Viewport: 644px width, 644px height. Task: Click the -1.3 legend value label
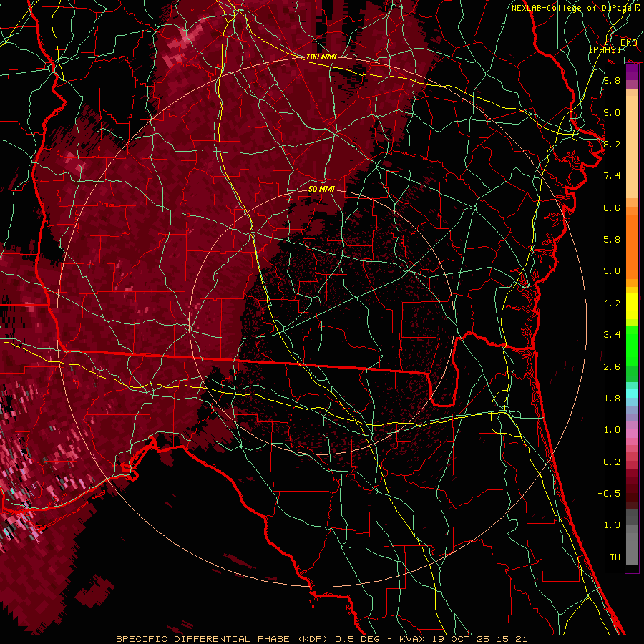610,525
